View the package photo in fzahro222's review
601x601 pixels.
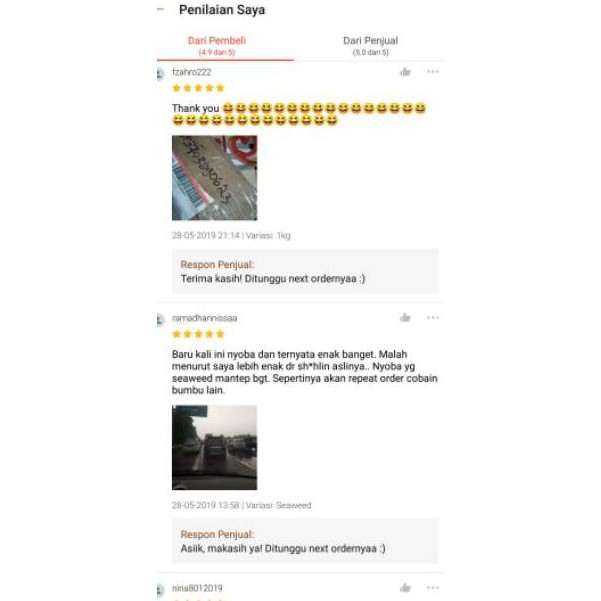click(215, 178)
